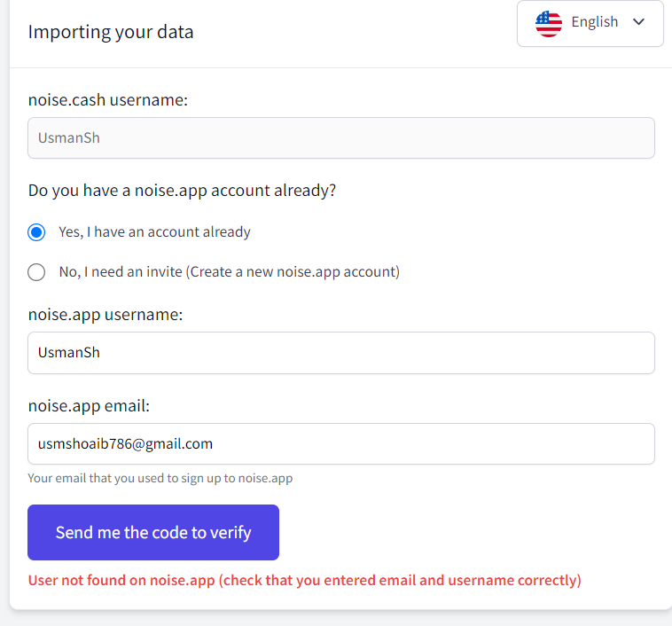Image resolution: width=672 pixels, height=626 pixels.
Task: Click the "Create a new noise.app account" label text
Action: click(x=295, y=272)
